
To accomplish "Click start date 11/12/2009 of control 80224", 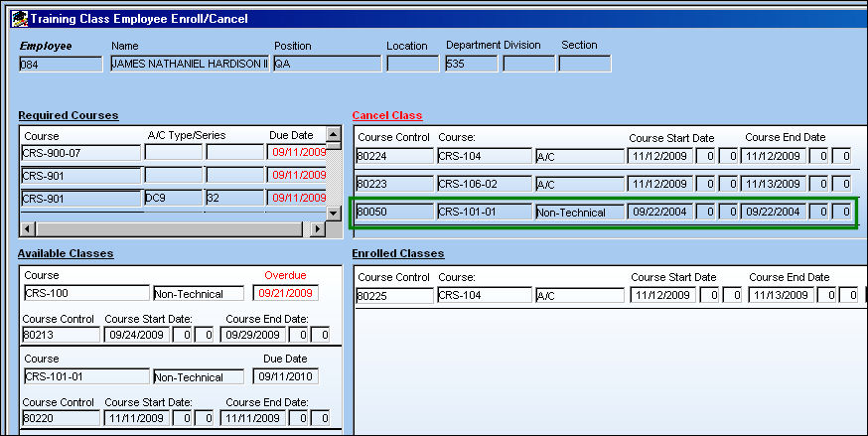I will pyautogui.click(x=659, y=156).
